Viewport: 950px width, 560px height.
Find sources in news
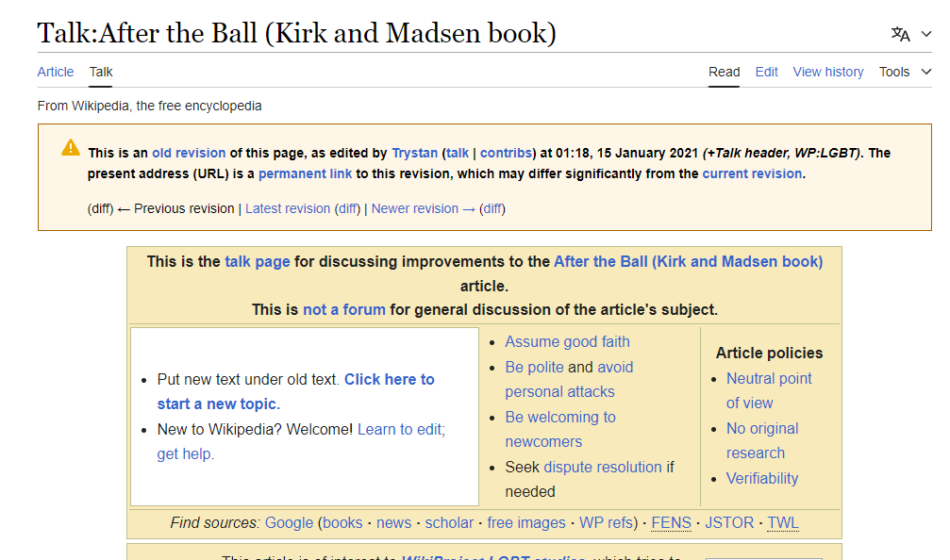(393, 523)
